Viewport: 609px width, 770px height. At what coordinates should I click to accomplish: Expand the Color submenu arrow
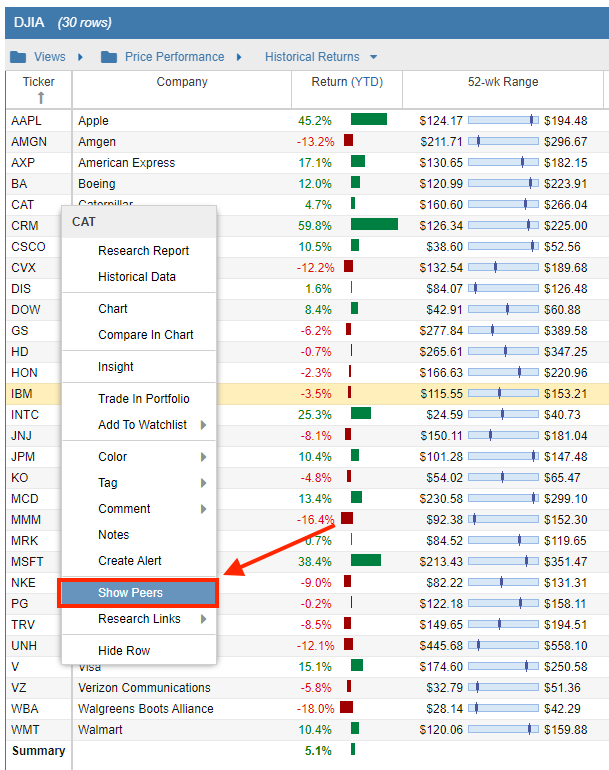point(203,457)
